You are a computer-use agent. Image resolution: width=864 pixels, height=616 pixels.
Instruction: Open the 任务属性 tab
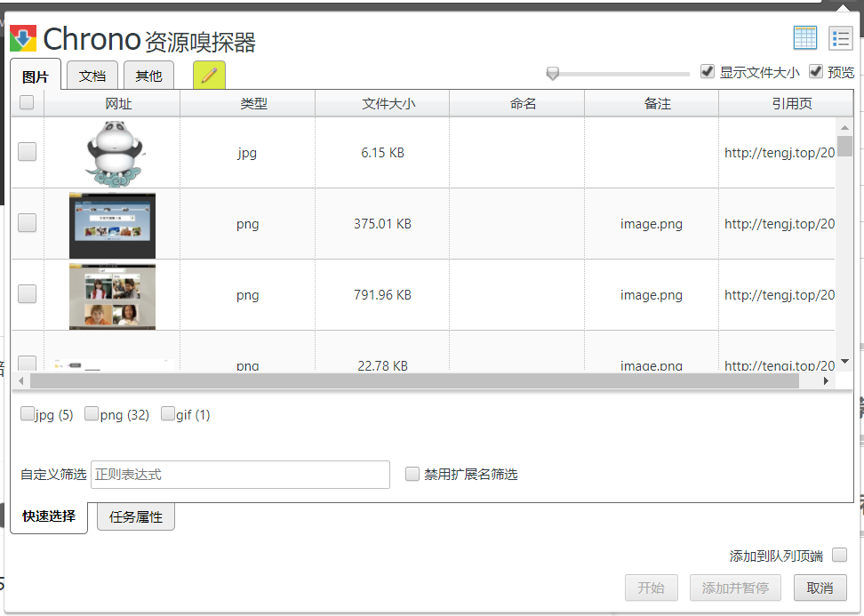click(136, 516)
